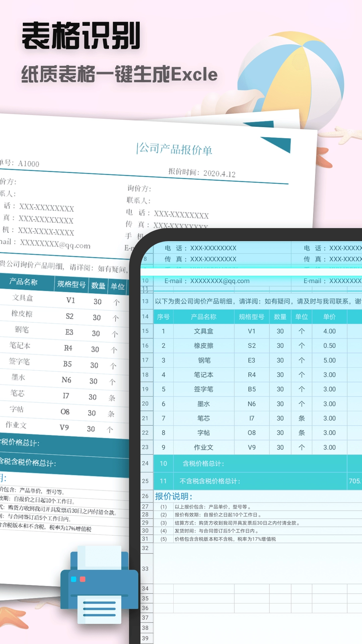Screen dimensions: 362x644
Task: Select the V1 cell in spreadsheet row 15
Action: pyautogui.click(x=251, y=331)
